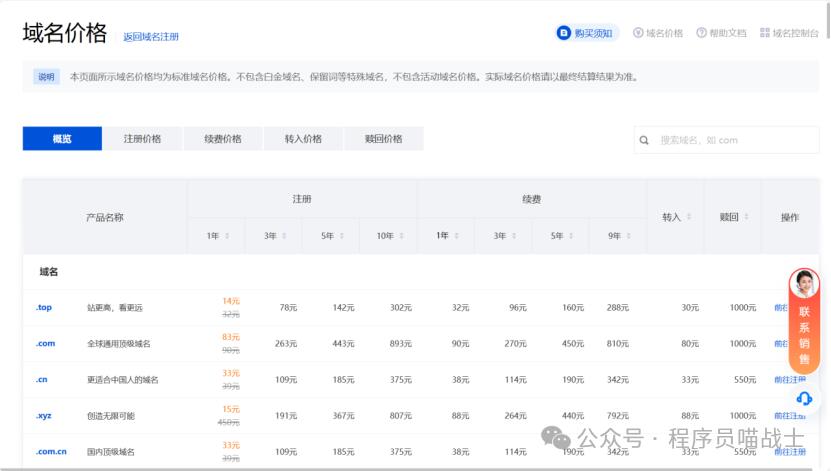Viewport: 831px width, 471px height.
Task: Click 返回域名注册 link
Action: (x=151, y=37)
